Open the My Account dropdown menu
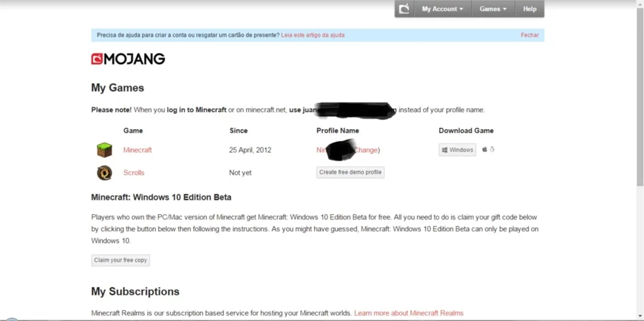644x321 pixels. coord(442,9)
